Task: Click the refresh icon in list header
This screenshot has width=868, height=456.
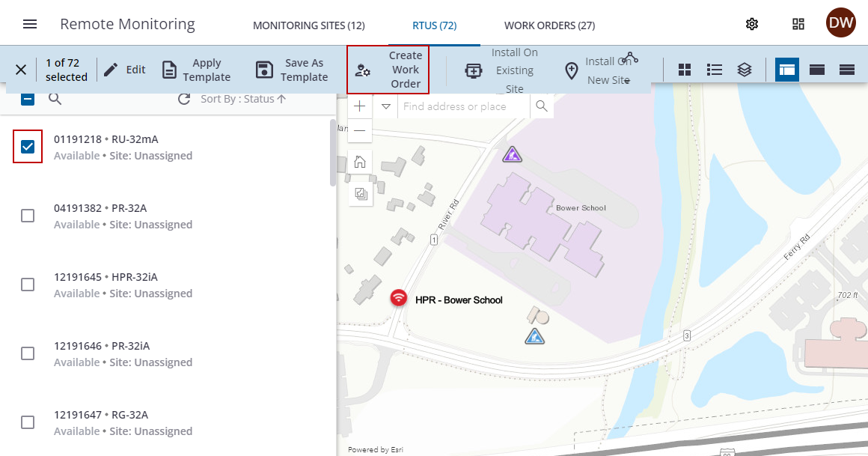Action: tap(184, 99)
